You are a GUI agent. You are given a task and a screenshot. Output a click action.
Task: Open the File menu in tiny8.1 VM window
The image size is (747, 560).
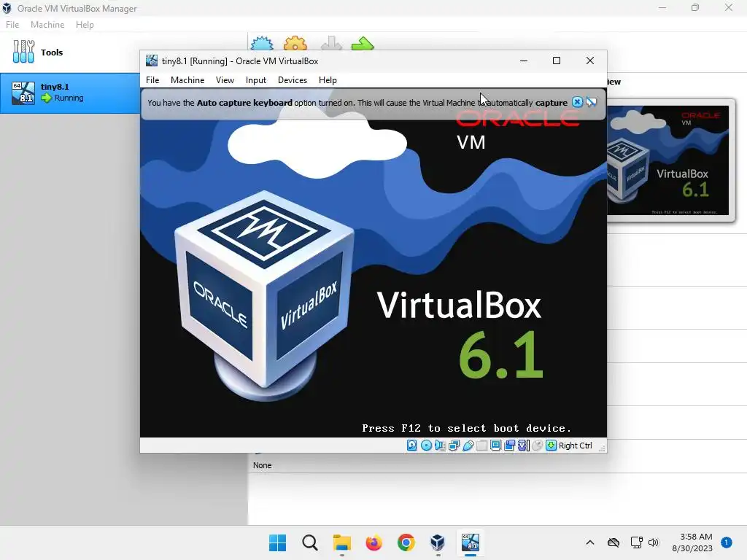point(152,80)
